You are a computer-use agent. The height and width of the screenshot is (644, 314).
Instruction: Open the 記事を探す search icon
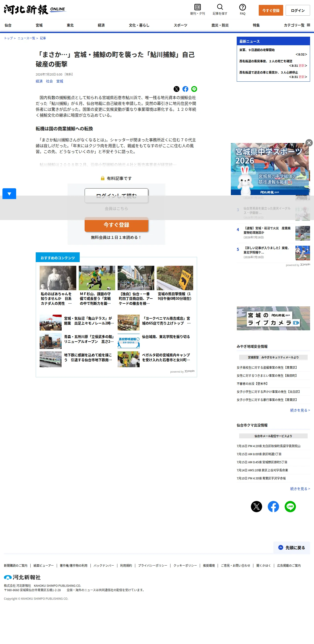(220, 10)
